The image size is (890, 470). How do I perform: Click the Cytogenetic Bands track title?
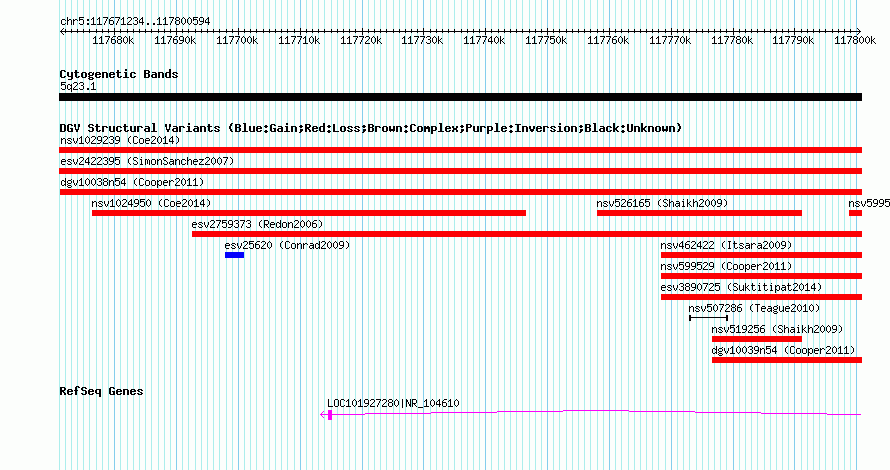[x=119, y=74]
